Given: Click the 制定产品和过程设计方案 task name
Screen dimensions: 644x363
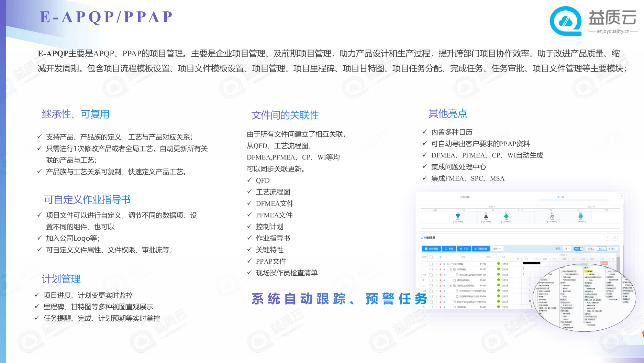Looking at the screenshot, I should click(468, 302).
